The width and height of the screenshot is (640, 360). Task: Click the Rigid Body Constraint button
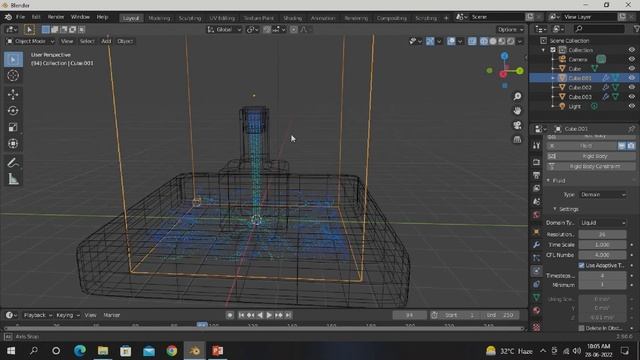(x=591, y=167)
